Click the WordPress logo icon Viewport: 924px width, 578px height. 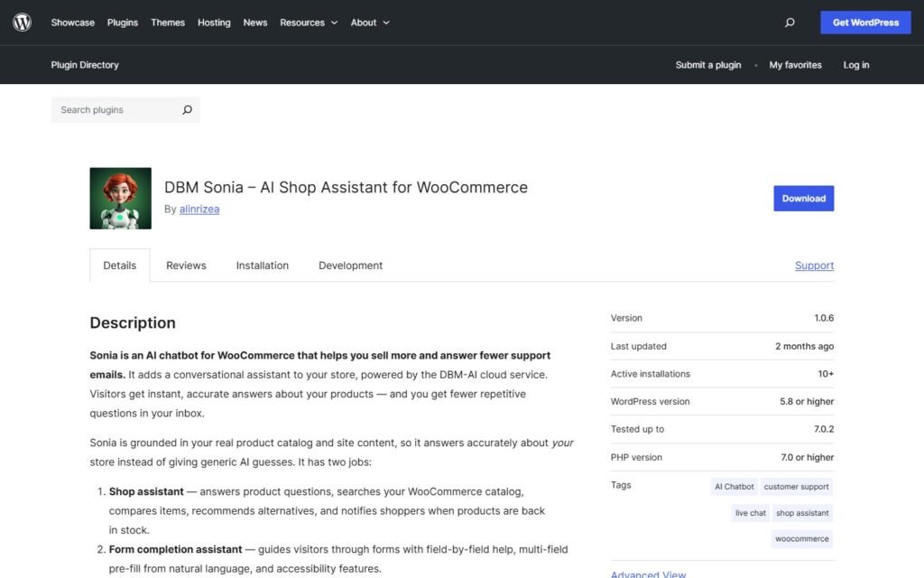pos(22,23)
